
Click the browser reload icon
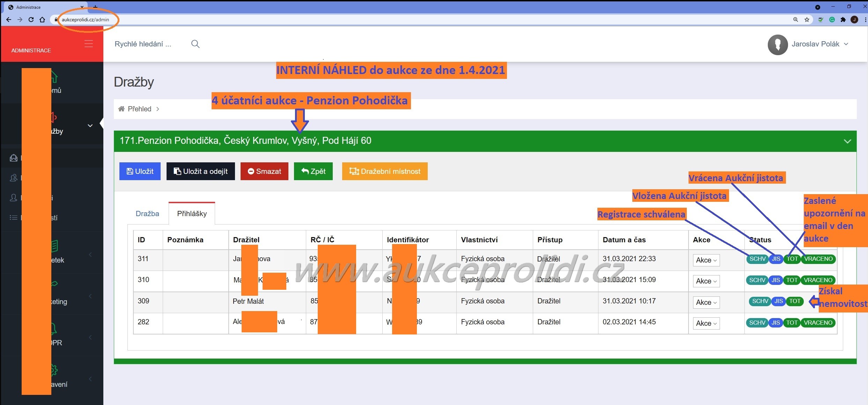[x=31, y=20]
